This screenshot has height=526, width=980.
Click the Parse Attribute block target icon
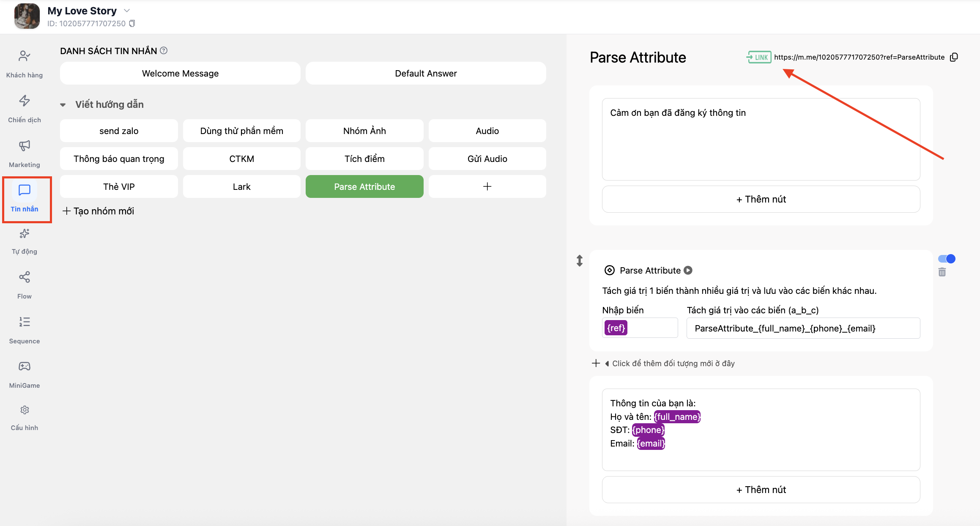[609, 270]
